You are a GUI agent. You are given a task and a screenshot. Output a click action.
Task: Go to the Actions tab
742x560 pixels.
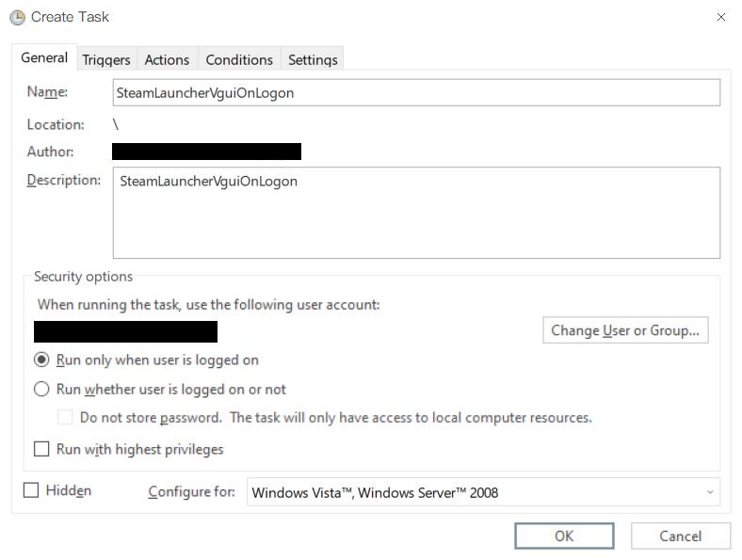point(167,59)
